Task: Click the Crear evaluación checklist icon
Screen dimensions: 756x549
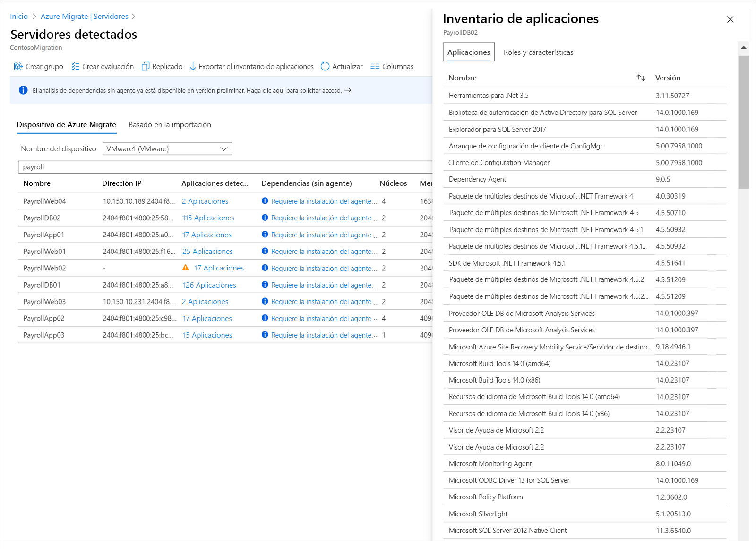Action: pyautogui.click(x=75, y=67)
